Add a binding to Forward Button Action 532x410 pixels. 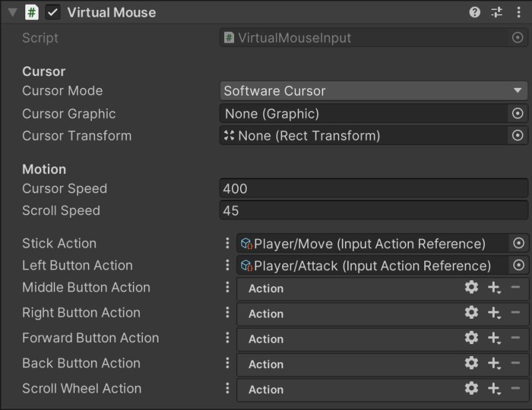pos(493,339)
